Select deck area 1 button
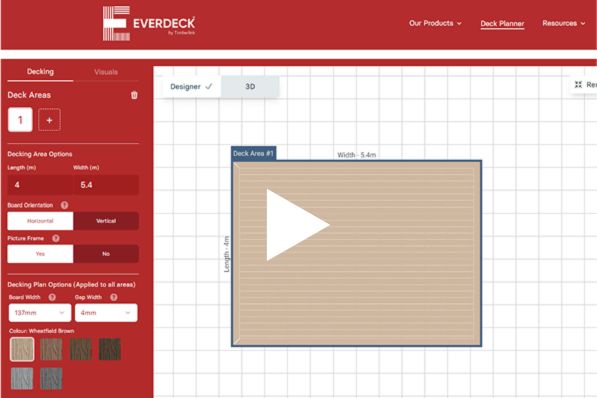The width and height of the screenshot is (597, 398). tap(20, 120)
